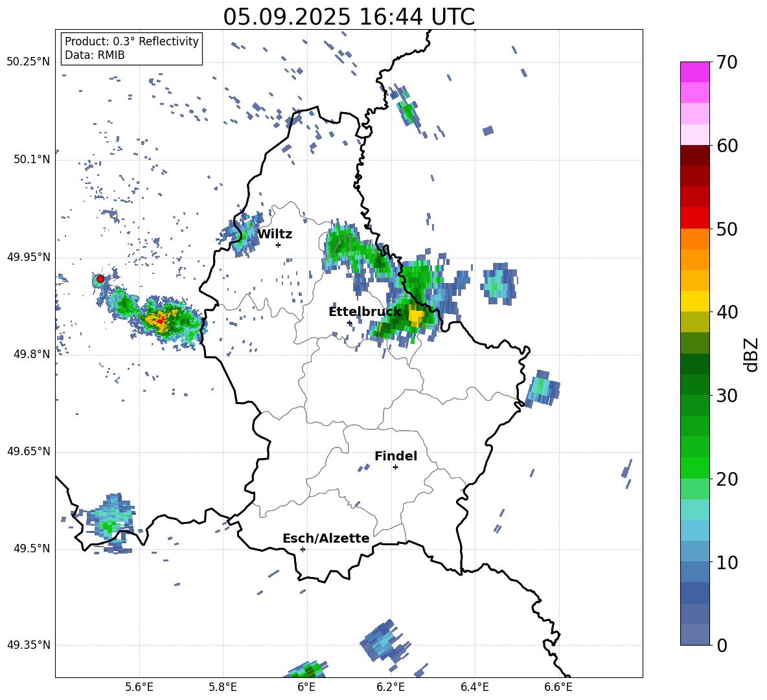Click the bright red swatch just above 50 dBZ

[x=694, y=218]
